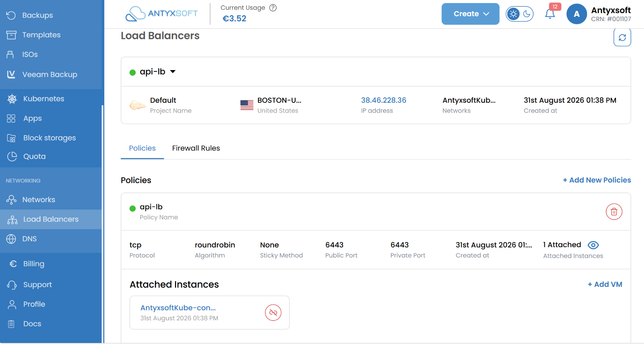Click the Kubernetes wheel icon
The image size is (644, 344).
click(x=12, y=99)
